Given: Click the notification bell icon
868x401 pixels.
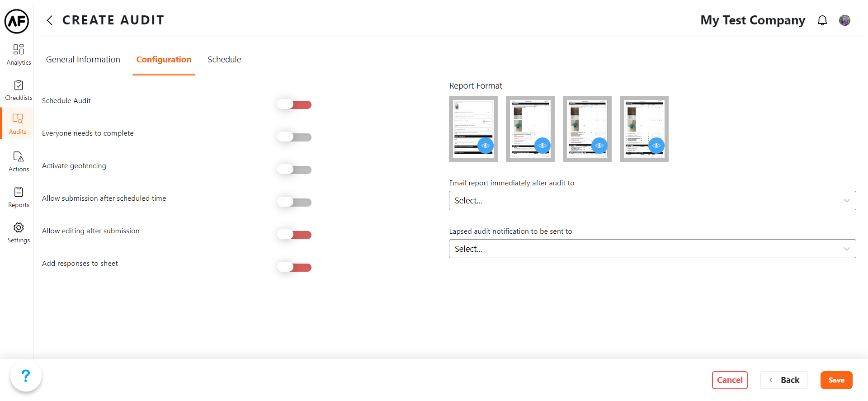Looking at the screenshot, I should pos(822,20).
